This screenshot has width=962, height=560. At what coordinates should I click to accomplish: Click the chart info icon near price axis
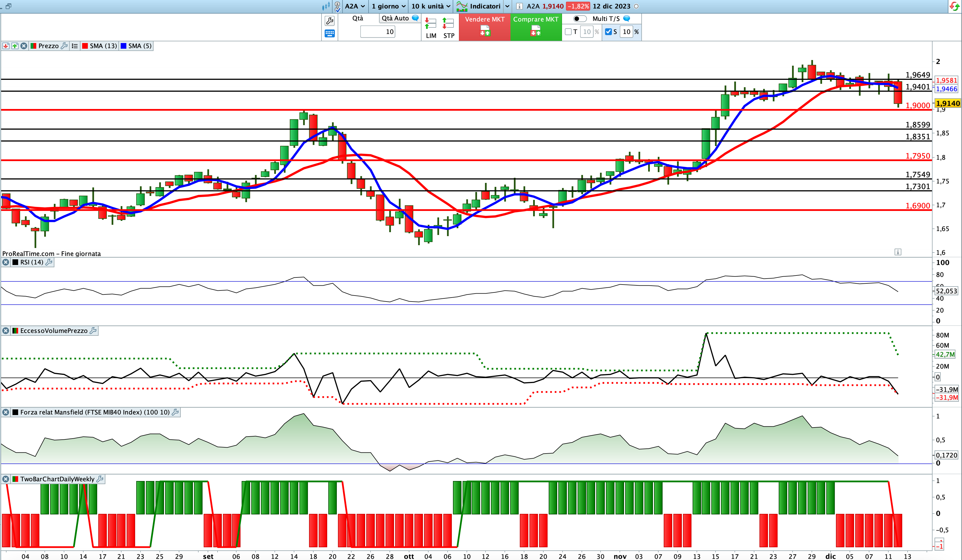click(x=898, y=252)
